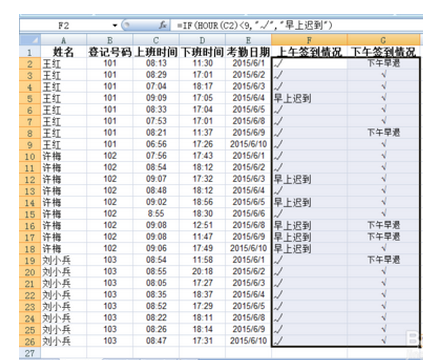Click cell with time 08:47

click(x=156, y=341)
